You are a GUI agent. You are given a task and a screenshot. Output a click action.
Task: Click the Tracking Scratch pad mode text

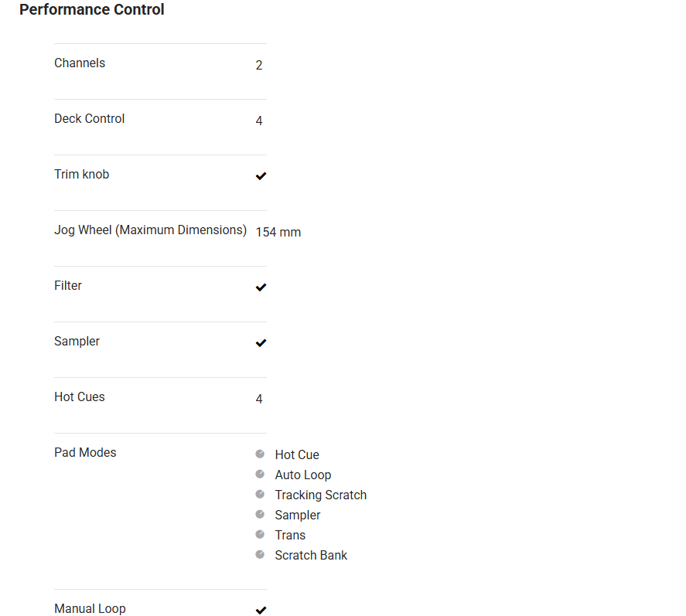pos(320,495)
